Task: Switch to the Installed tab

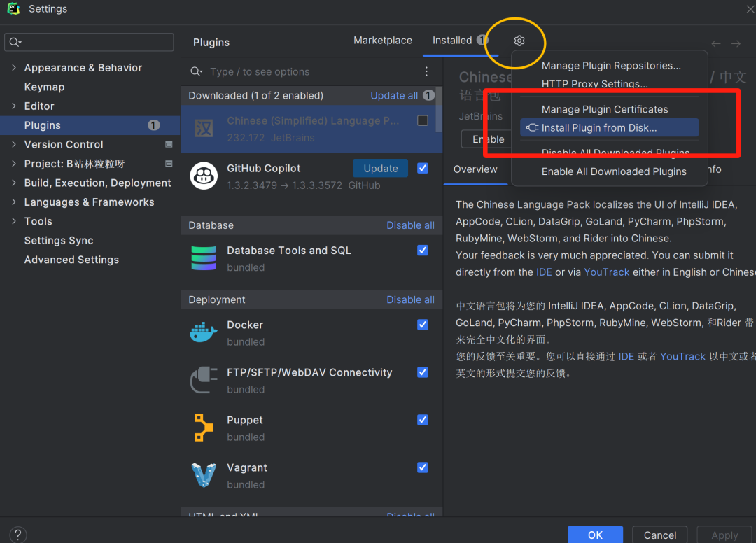Action: tap(452, 41)
